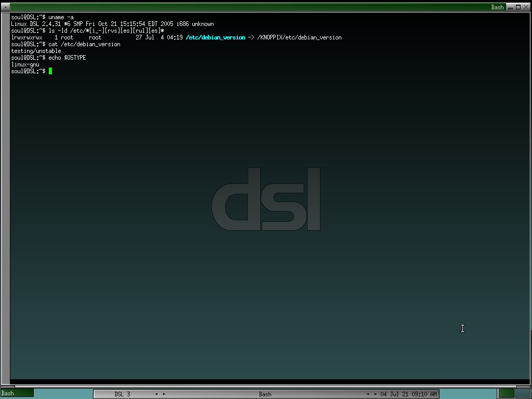532x399 pixels.
Task: Click the Bash window label in the bottom toolbar
Action: pyautogui.click(x=265, y=394)
